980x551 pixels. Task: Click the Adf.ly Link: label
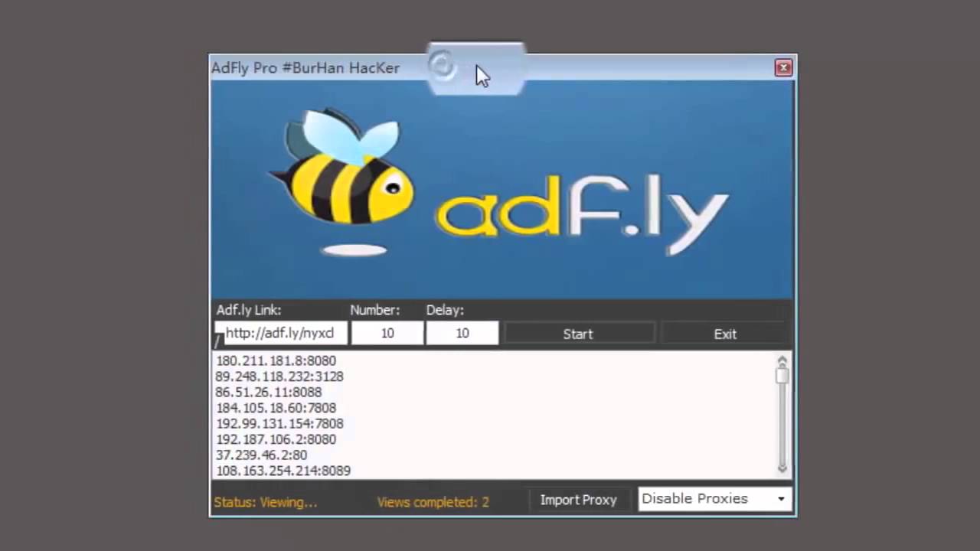[x=249, y=310]
